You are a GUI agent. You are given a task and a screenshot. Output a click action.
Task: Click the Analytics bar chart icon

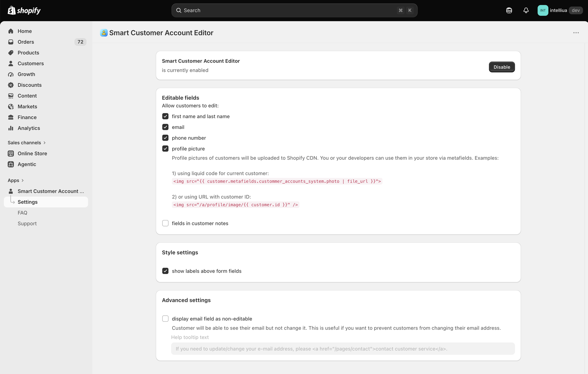coord(11,128)
